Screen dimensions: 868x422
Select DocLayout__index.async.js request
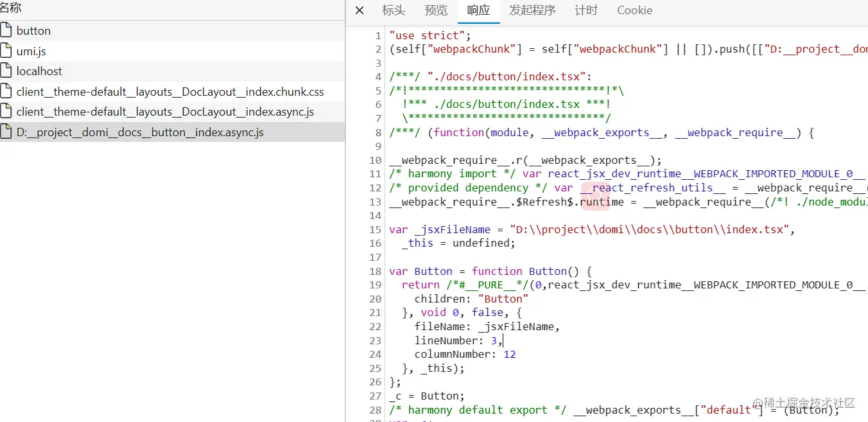click(x=172, y=111)
